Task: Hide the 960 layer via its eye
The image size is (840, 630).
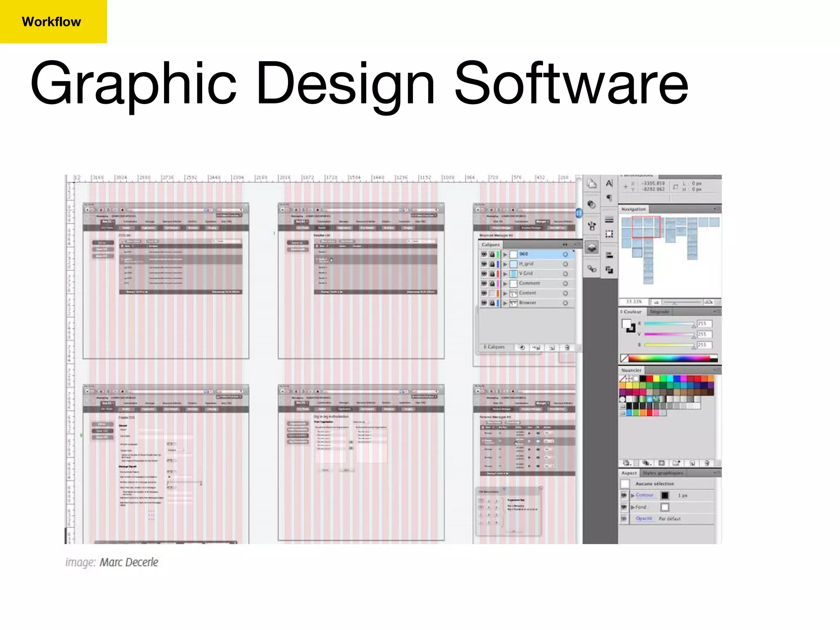Action: pyautogui.click(x=484, y=254)
